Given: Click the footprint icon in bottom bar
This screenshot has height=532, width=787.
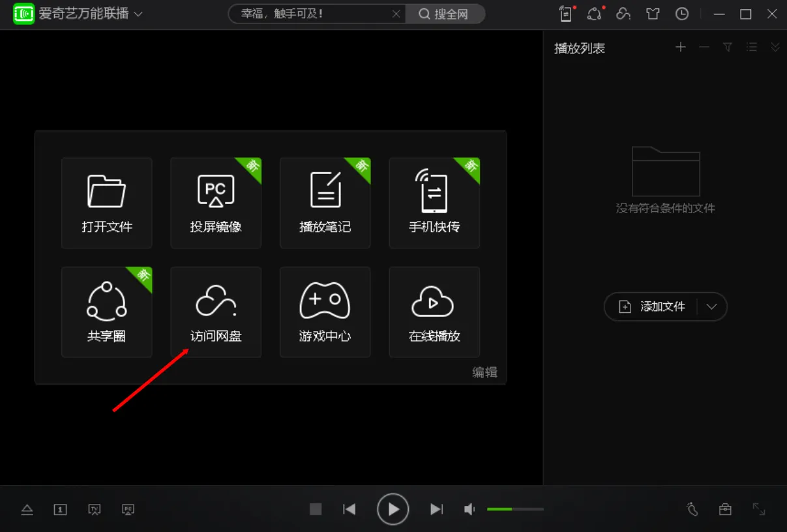Looking at the screenshot, I should pos(692,509).
